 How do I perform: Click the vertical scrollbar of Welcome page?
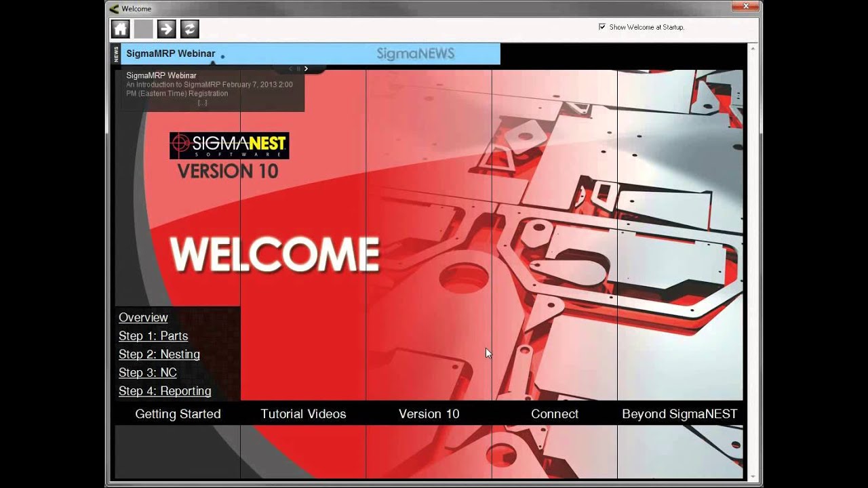pyautogui.click(x=751, y=261)
